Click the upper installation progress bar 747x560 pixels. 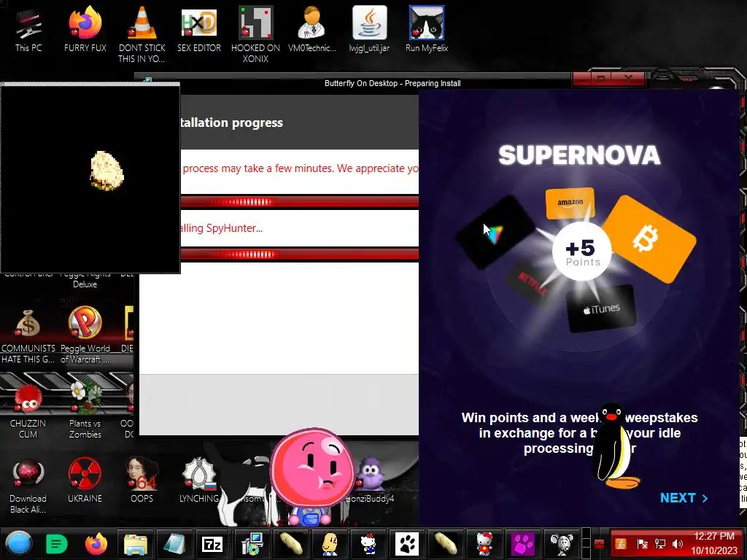(x=300, y=202)
